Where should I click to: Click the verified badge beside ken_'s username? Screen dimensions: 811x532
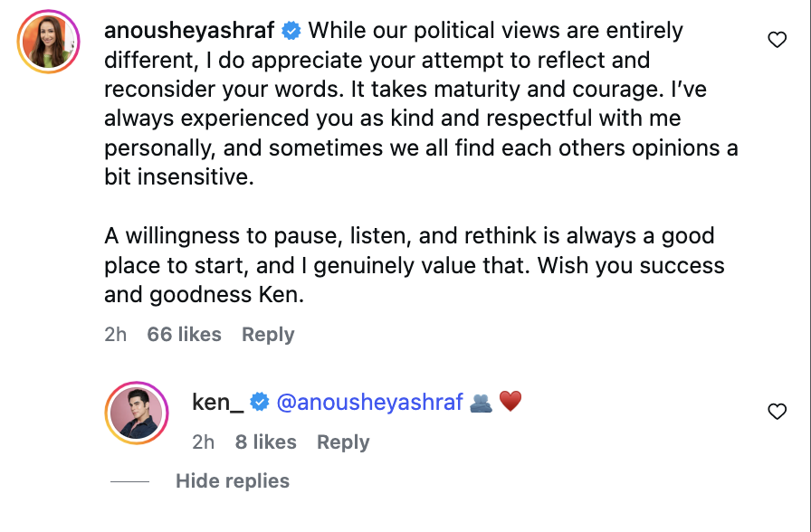pyautogui.click(x=260, y=402)
